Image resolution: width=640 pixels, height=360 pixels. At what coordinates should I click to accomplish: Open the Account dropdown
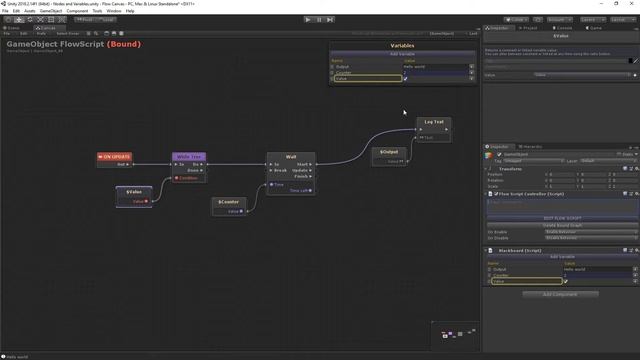[560, 20]
